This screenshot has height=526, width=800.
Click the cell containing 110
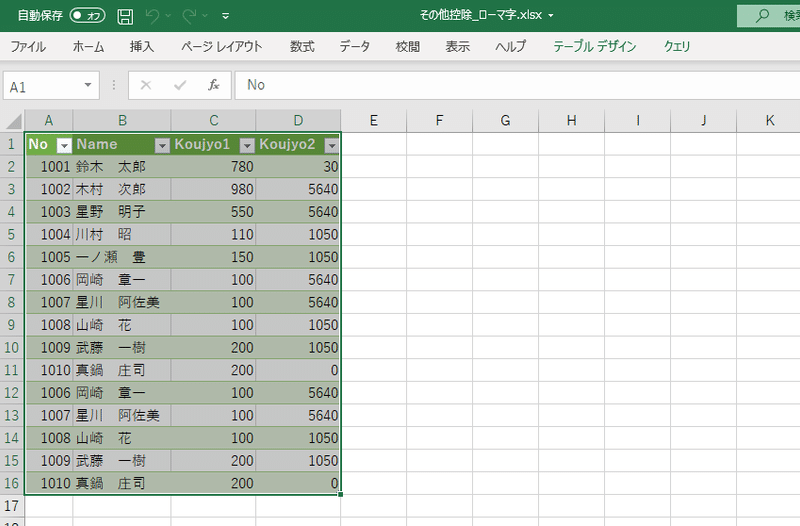coord(213,235)
